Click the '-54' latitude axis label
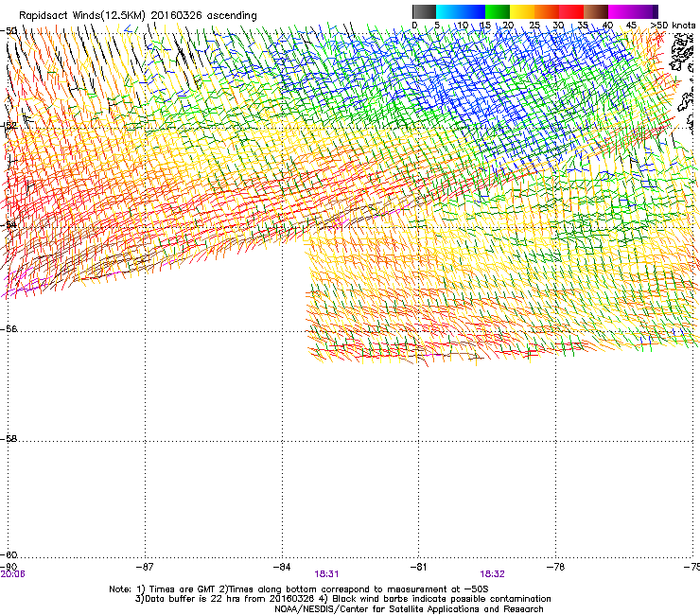This screenshot has height=615, width=700. [x=9, y=224]
